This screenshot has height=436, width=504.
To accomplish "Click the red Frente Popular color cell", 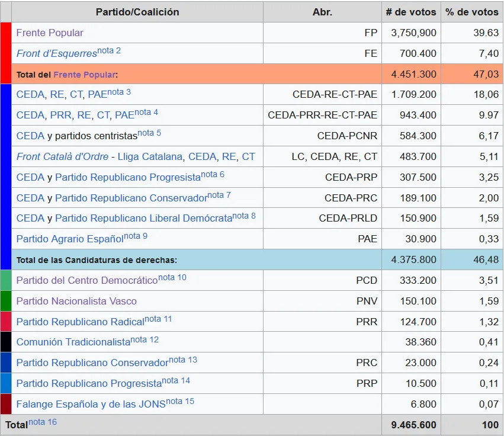I will (x=6, y=53).
